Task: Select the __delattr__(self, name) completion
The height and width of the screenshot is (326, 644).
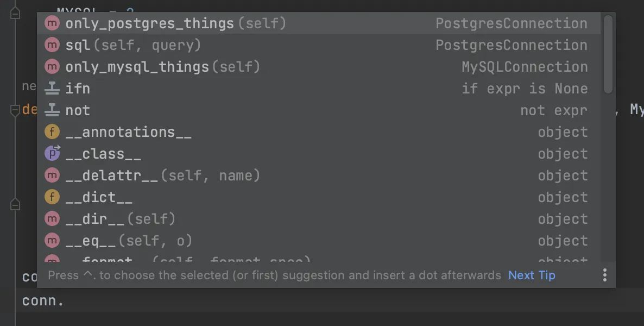Action: coord(163,175)
